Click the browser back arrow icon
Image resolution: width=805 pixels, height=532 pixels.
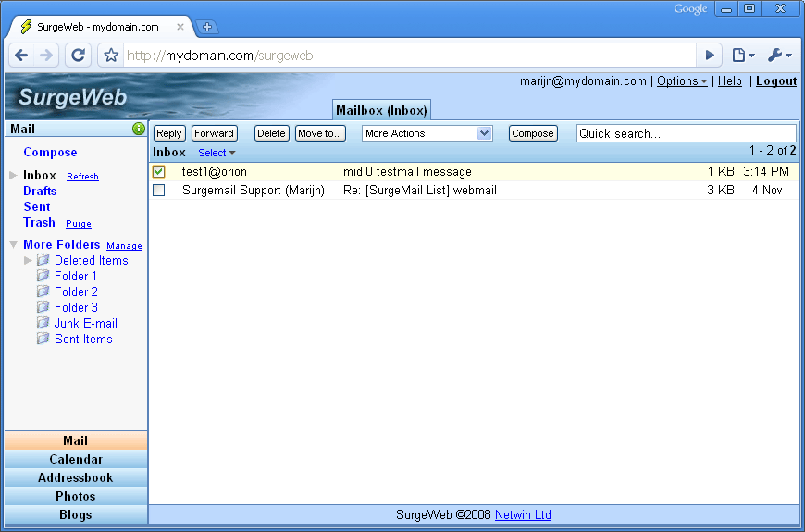click(21, 56)
